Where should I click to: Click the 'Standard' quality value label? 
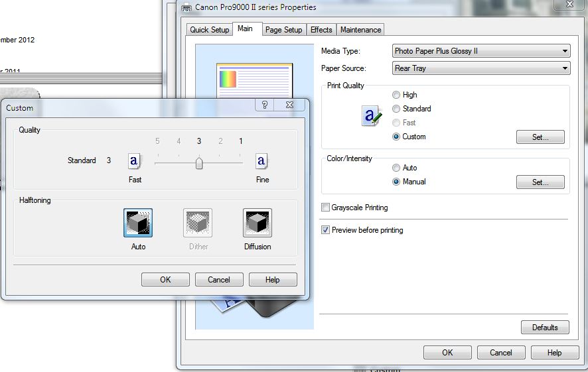(x=82, y=160)
